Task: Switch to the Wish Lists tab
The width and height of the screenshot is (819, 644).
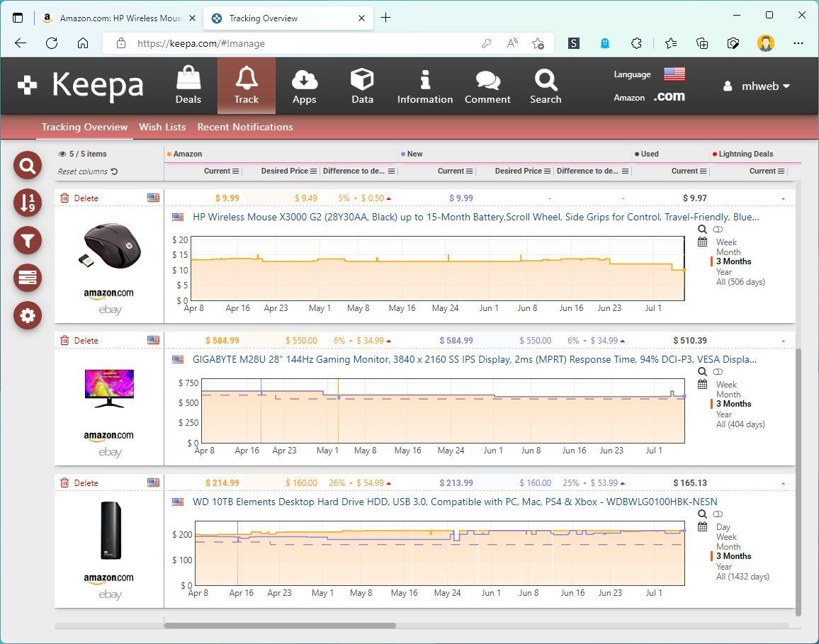Action: 162,127
